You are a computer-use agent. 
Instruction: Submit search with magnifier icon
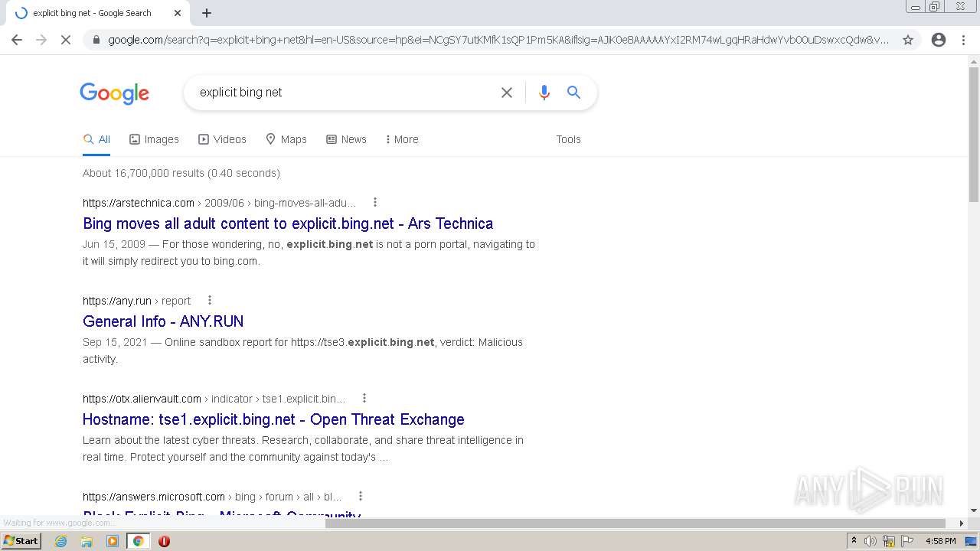573,93
